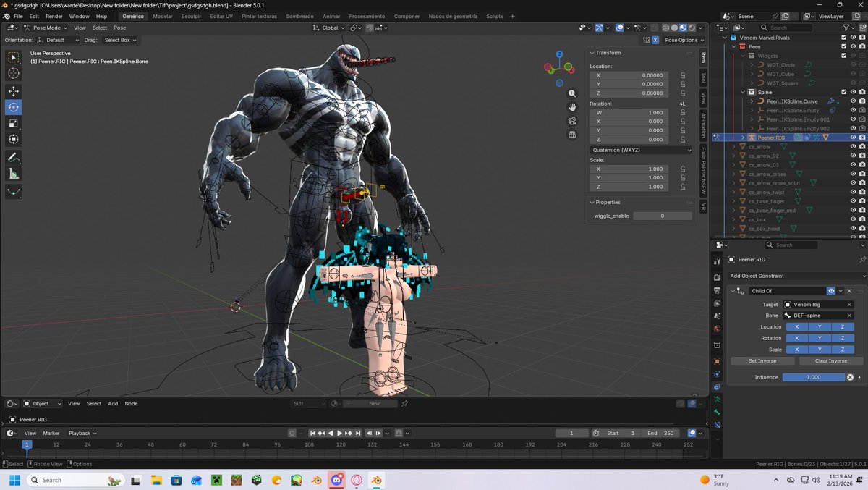The image size is (868, 490).
Task: Open the Render properties tab icon
Action: pos(717,278)
